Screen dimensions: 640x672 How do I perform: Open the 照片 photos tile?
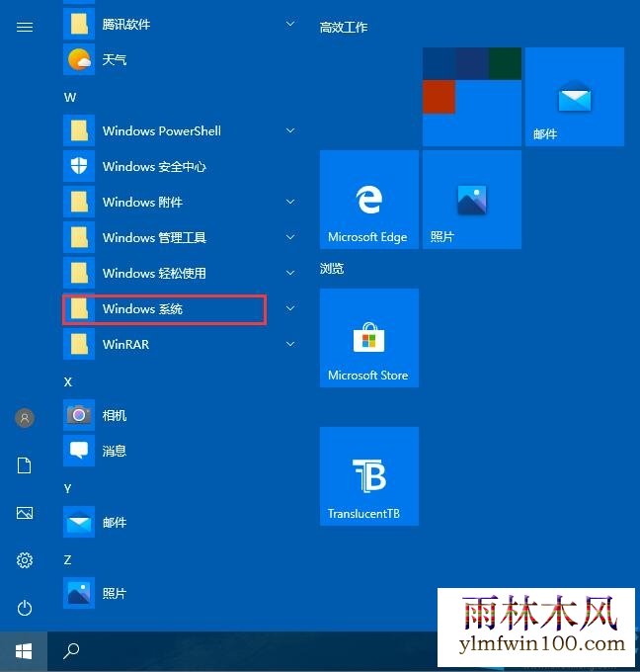tap(472, 200)
